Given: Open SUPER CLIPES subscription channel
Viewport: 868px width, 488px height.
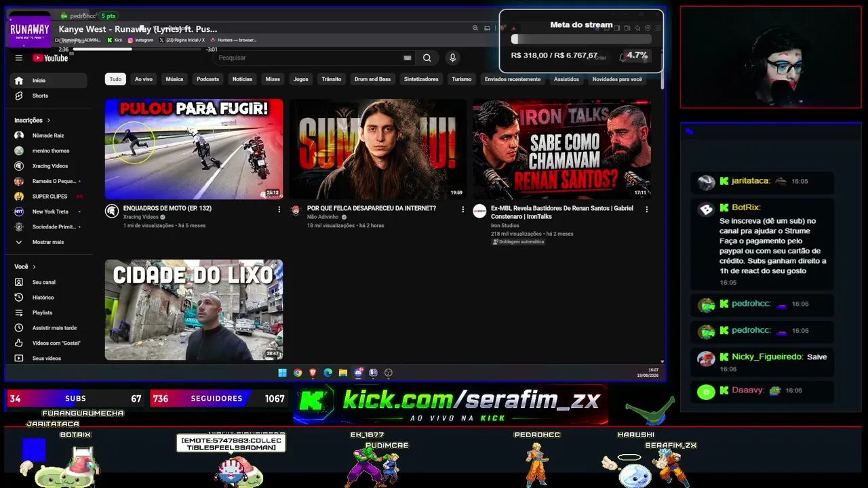Looking at the screenshot, I should tap(50, 197).
